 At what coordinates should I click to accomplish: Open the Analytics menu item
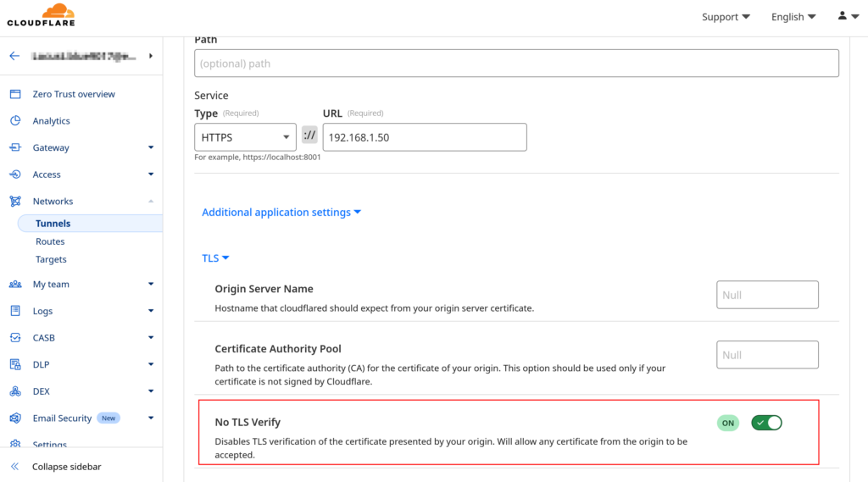[51, 120]
